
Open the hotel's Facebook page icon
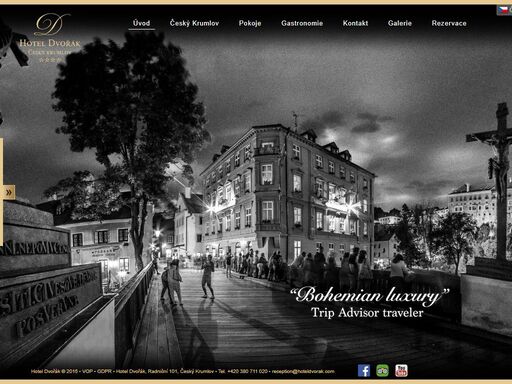pyautogui.click(x=364, y=371)
